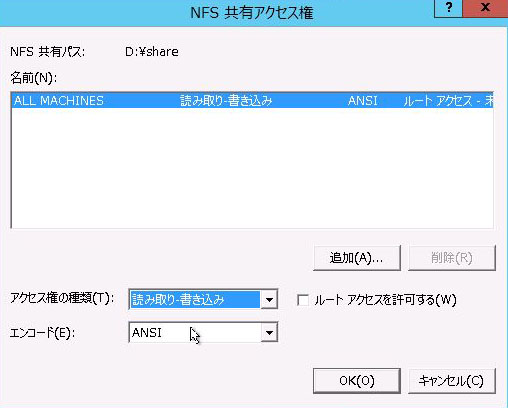Enable ルート アクセスを許可する checkbox
This screenshot has width=508, height=408.
click(x=303, y=300)
